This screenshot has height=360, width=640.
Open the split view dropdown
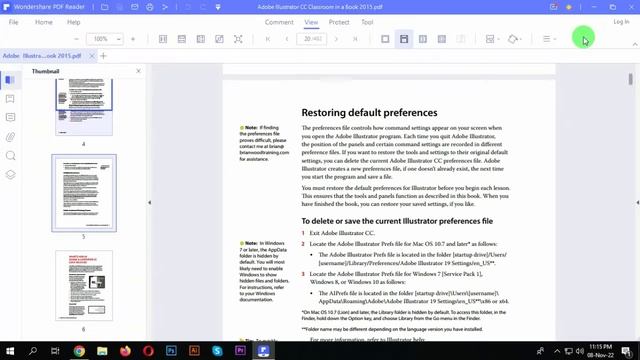[x=493, y=39]
